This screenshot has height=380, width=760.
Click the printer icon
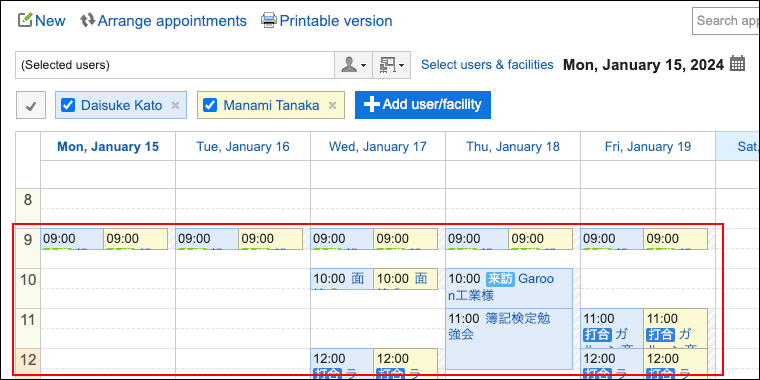269,21
